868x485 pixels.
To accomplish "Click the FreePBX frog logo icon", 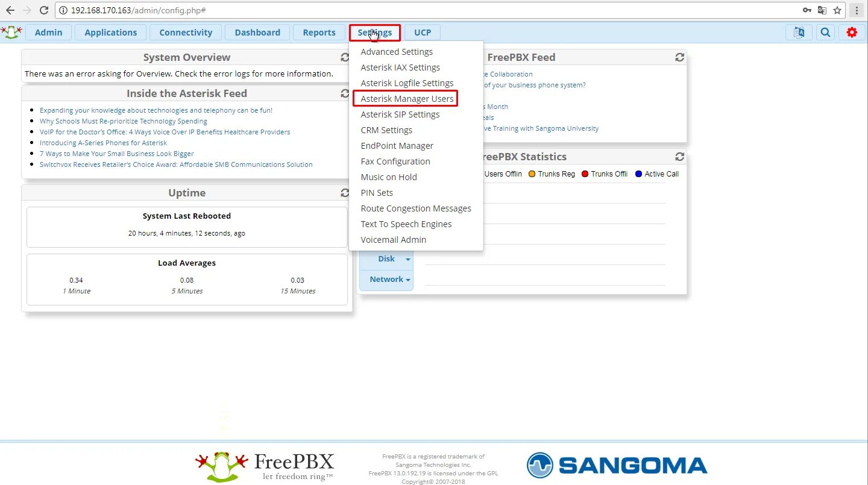I will tap(11, 32).
